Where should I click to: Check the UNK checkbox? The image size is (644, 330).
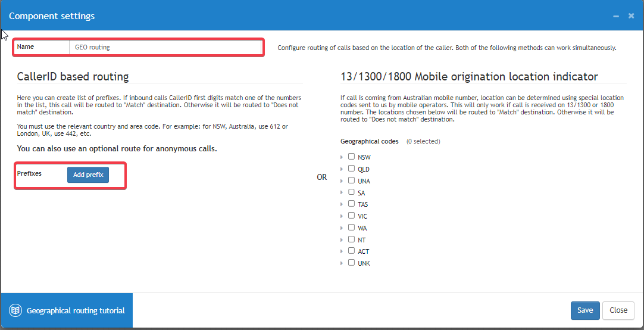coord(351,263)
